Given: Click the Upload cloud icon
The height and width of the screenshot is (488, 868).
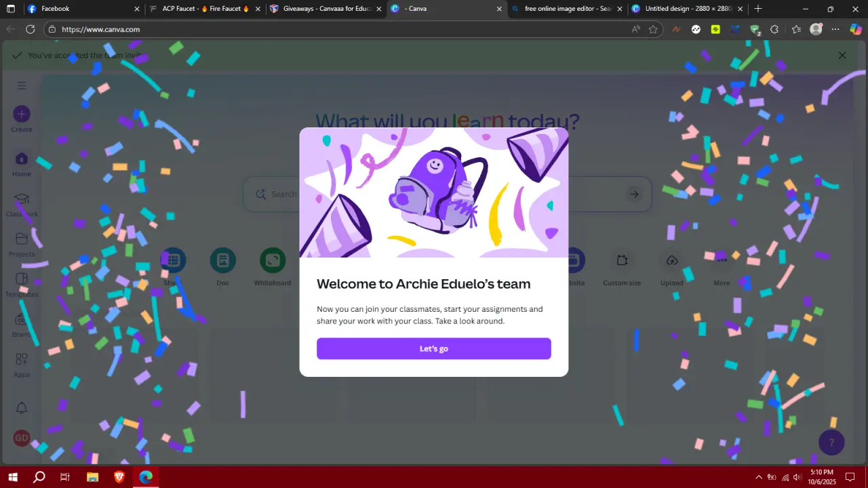Looking at the screenshot, I should [672, 260].
